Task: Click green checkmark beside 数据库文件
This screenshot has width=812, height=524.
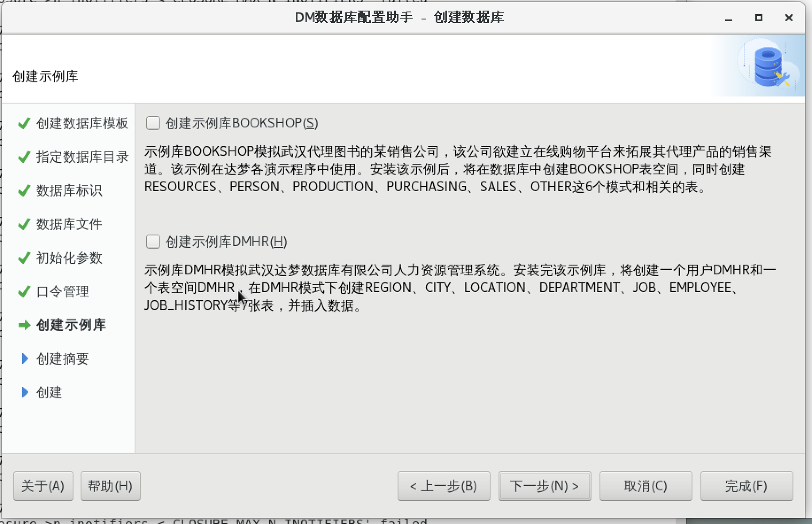Action: click(x=24, y=224)
